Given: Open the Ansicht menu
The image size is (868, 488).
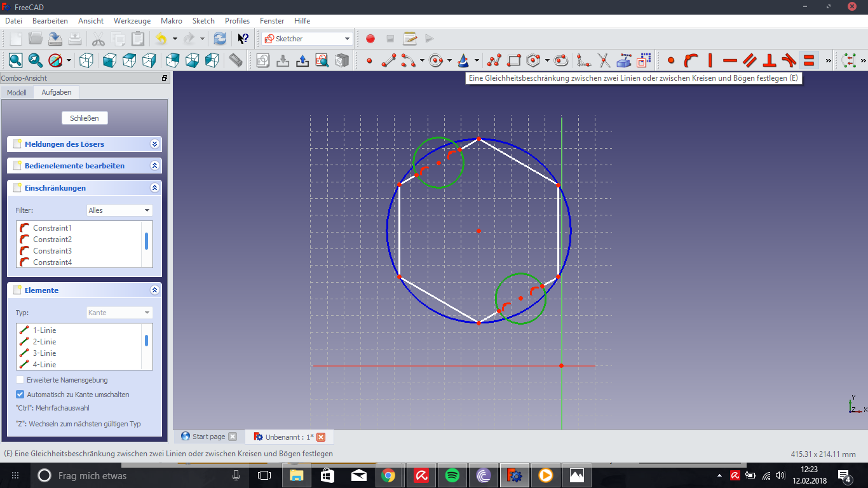Looking at the screenshot, I should [x=91, y=21].
